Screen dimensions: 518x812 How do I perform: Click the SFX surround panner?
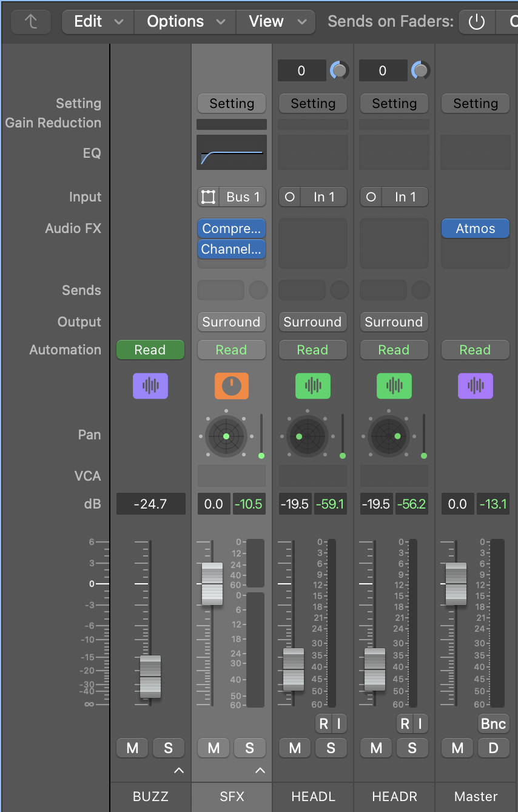226,436
